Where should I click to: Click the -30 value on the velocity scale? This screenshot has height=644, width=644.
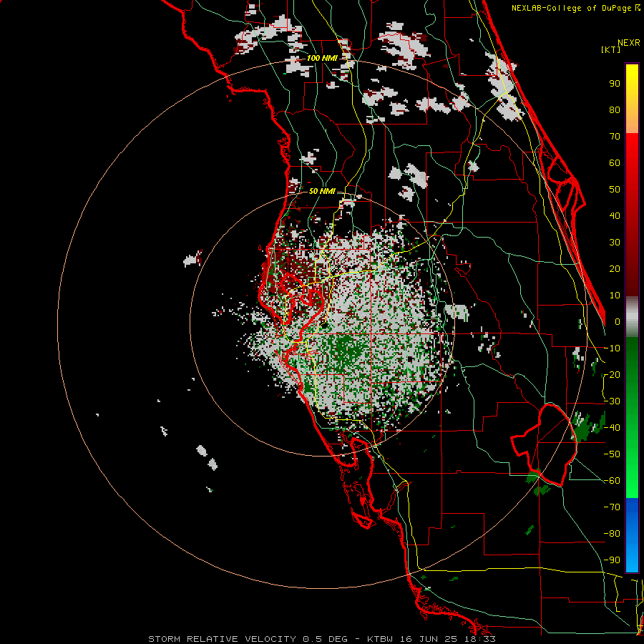click(612, 401)
